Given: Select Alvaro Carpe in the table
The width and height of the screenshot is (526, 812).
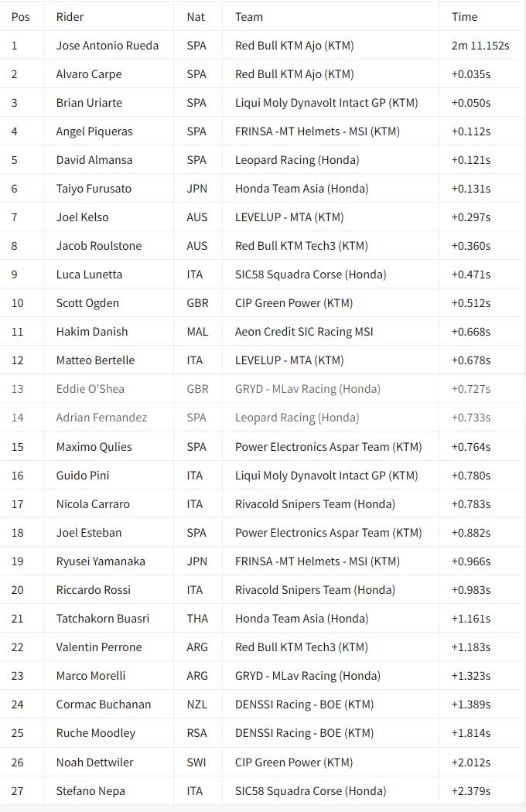Looking at the screenshot, I should point(89,74).
